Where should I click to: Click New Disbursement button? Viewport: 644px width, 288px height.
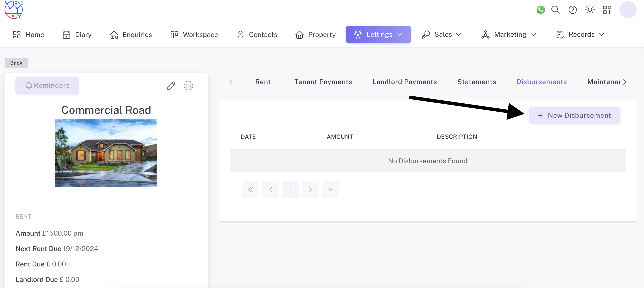click(575, 115)
